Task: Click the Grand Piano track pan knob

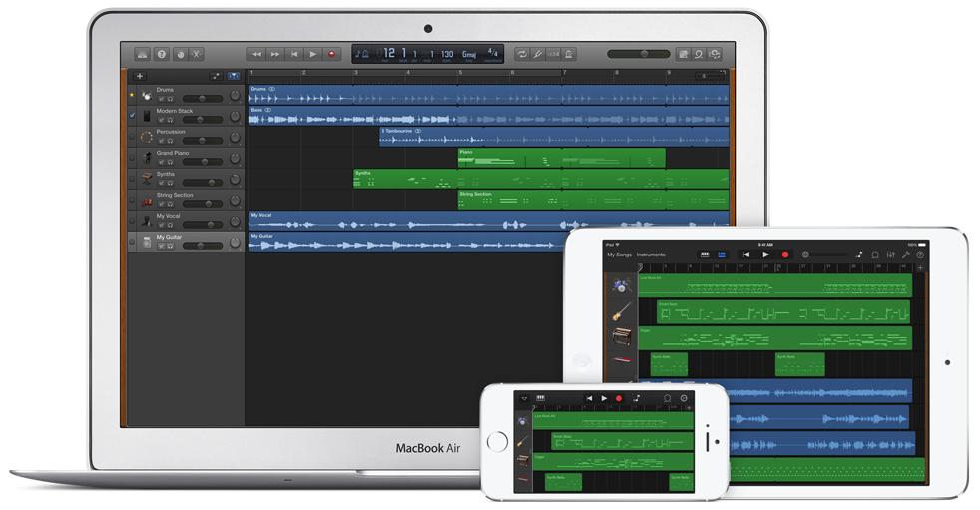Action: [235, 158]
